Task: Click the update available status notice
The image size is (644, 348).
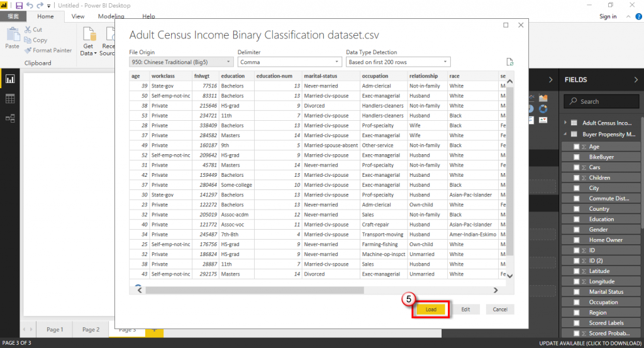Action: tap(590, 343)
